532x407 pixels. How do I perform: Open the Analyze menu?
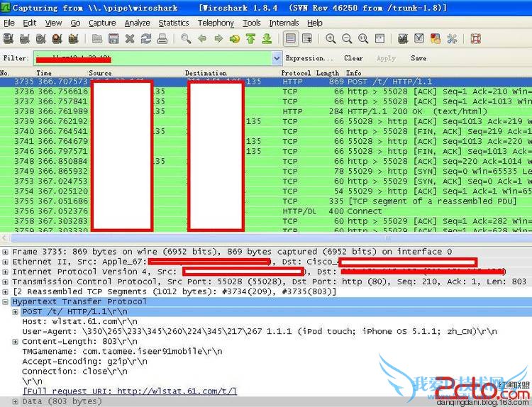click(137, 23)
